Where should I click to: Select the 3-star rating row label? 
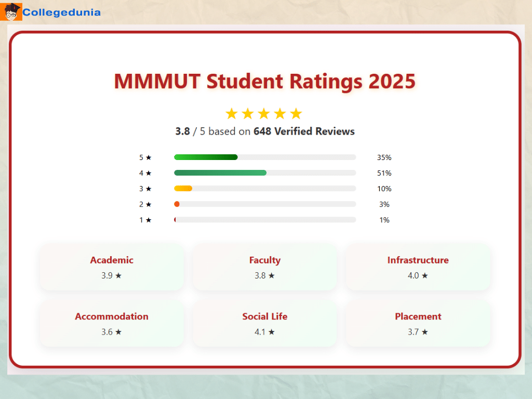coord(145,189)
